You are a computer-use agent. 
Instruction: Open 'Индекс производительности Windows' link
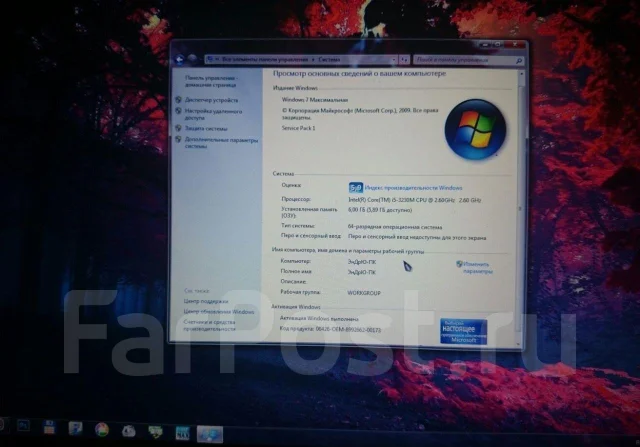click(x=413, y=188)
